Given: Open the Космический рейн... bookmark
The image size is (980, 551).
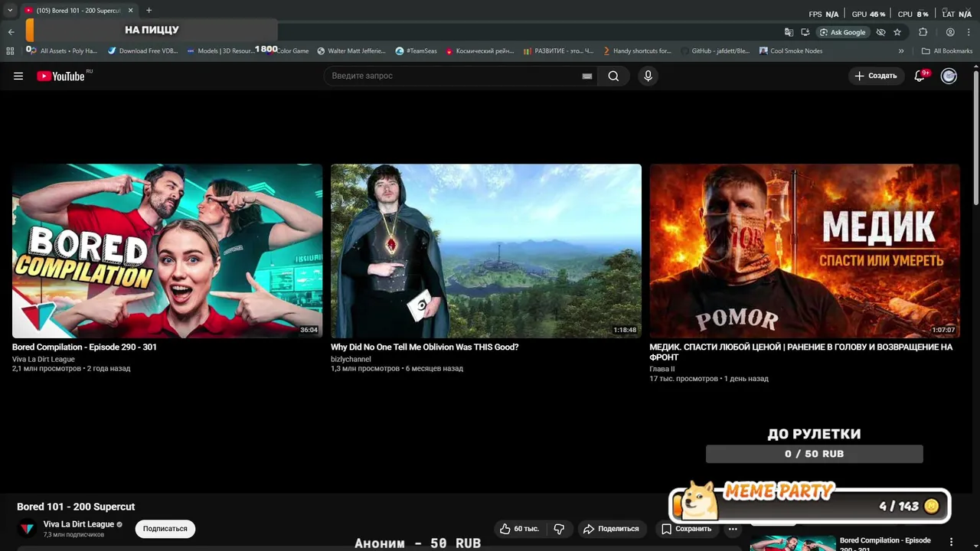Looking at the screenshot, I should [x=480, y=51].
